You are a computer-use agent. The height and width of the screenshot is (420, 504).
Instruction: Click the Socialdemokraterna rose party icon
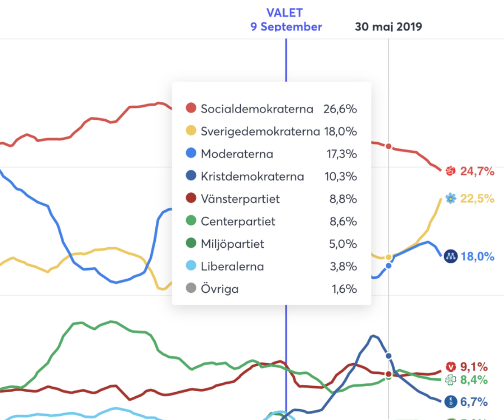click(x=450, y=171)
